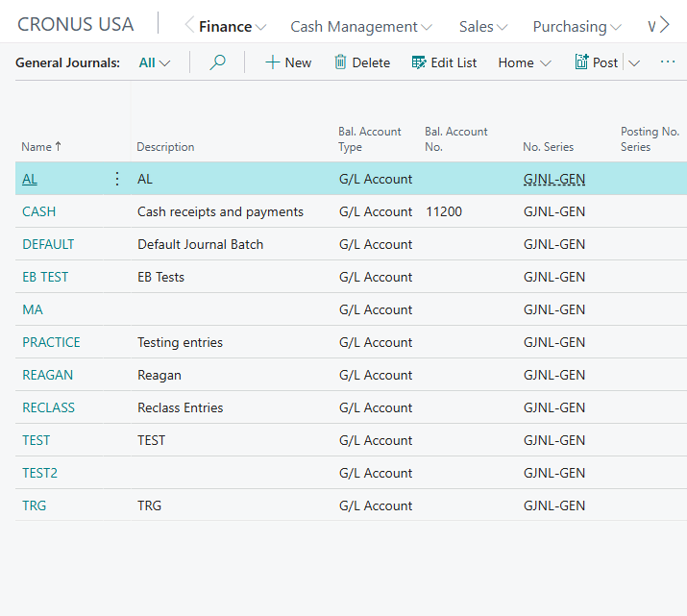687x616 pixels.
Task: Open the CASH journal batch link
Action: (39, 211)
